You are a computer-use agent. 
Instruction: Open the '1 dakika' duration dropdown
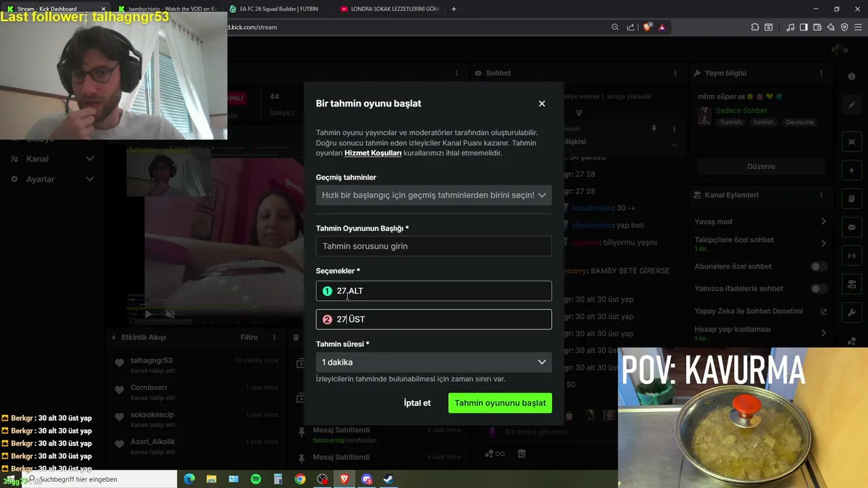pos(434,362)
